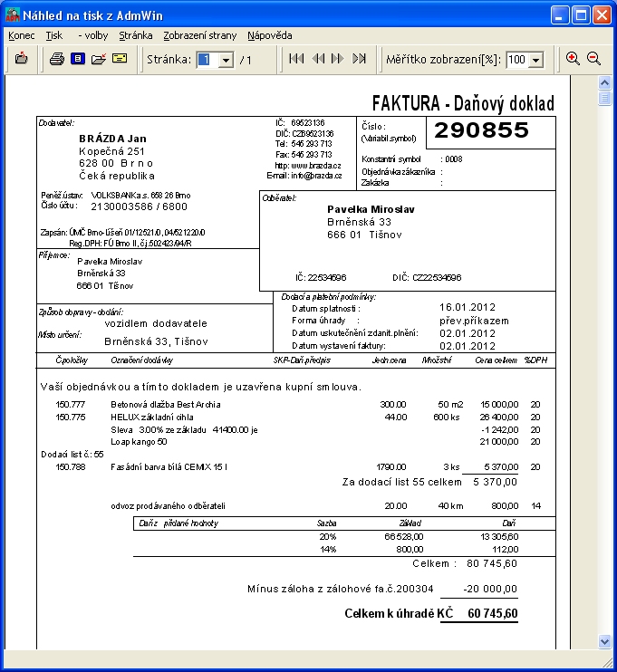Click item Betonová dlažba Best Archia
617x672 pixels.
[x=166, y=404]
